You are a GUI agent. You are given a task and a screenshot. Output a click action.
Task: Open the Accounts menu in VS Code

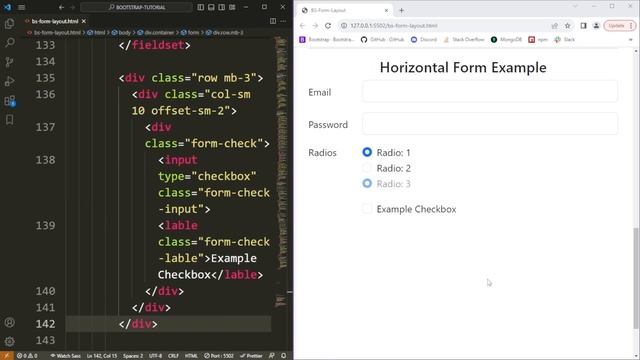(9, 322)
